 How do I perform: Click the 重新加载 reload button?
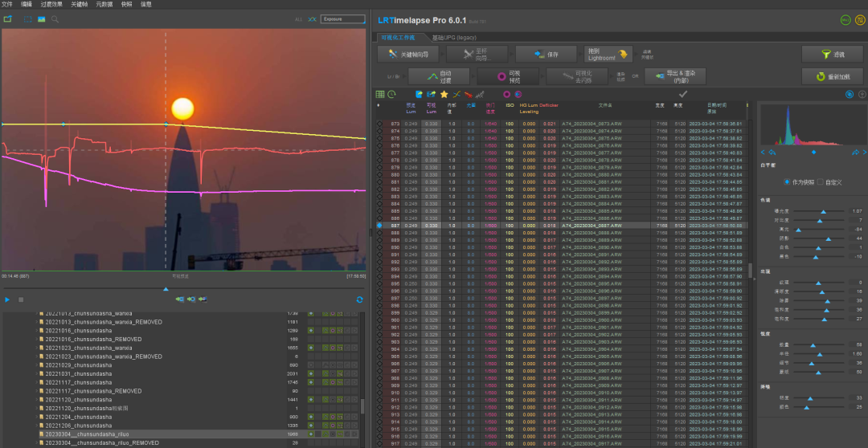click(x=832, y=77)
